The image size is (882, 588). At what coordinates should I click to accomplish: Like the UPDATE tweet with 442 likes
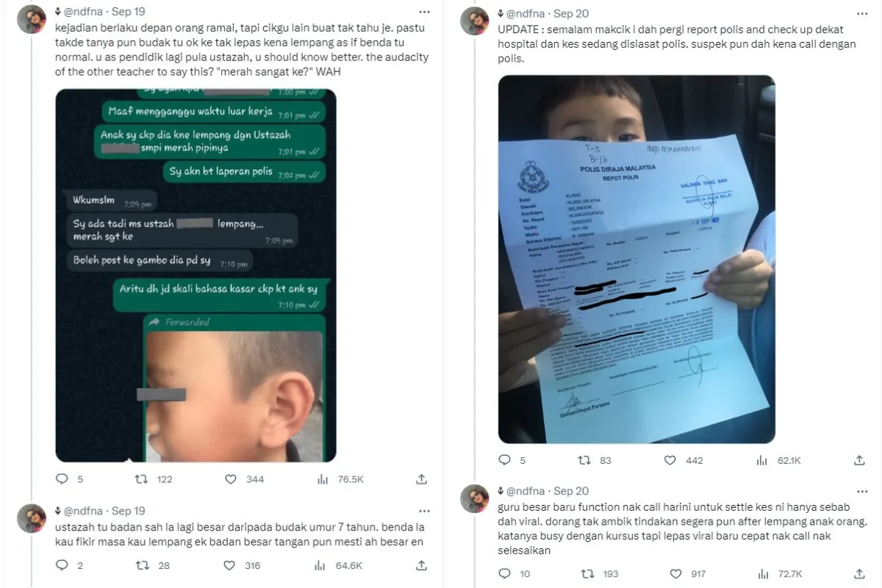tap(670, 460)
